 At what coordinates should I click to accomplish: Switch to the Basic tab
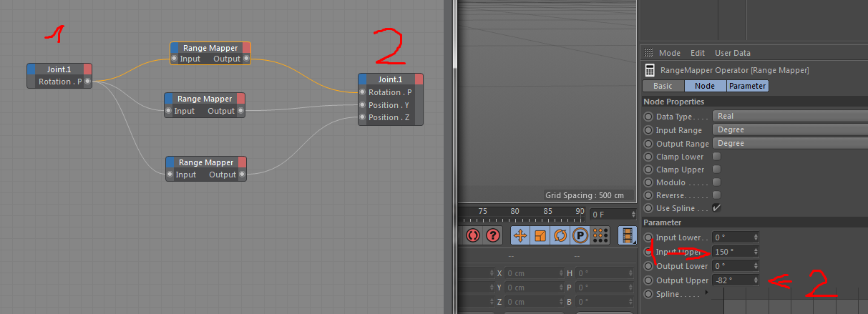[x=663, y=86]
